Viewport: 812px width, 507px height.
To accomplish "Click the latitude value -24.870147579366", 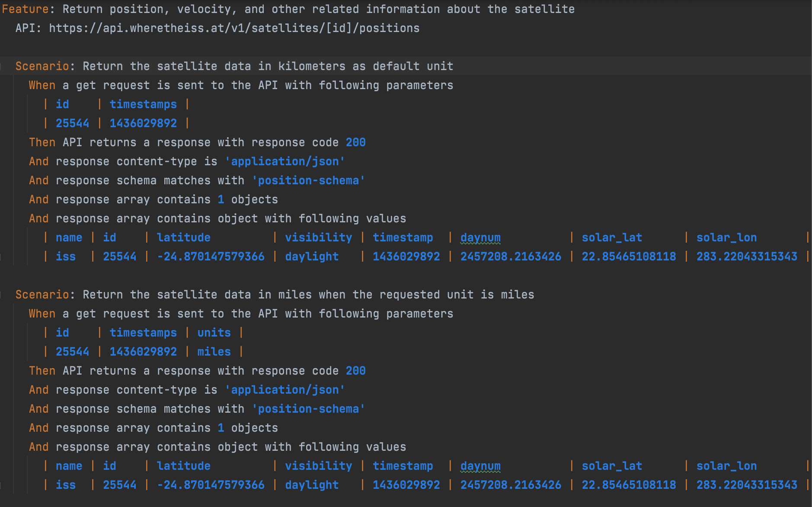I will point(211,256).
